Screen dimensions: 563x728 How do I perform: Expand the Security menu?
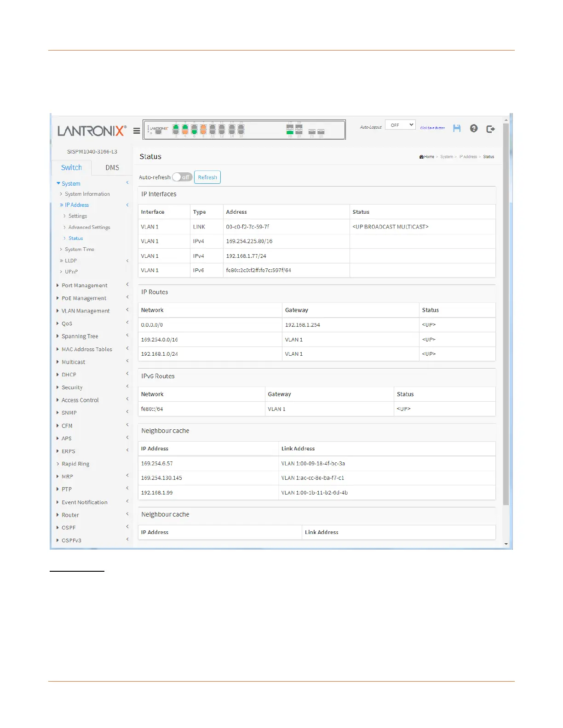click(72, 387)
